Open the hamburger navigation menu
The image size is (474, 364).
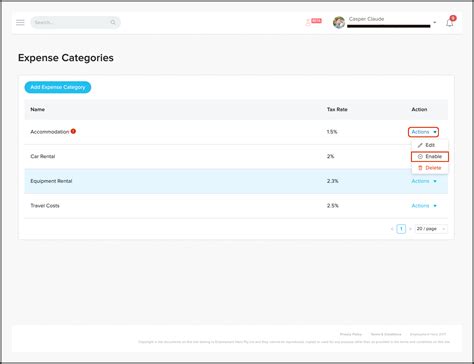(x=20, y=22)
